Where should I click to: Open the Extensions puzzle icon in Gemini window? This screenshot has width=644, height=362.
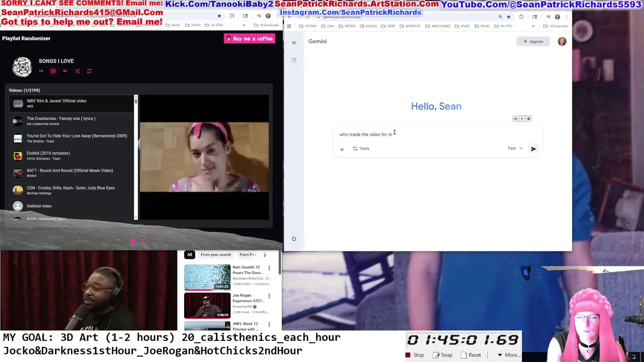point(521,17)
